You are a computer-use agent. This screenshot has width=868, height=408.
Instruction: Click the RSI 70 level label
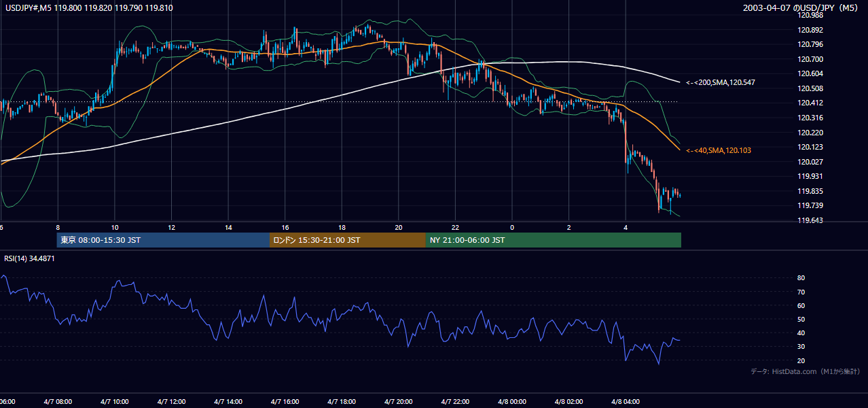(801, 292)
